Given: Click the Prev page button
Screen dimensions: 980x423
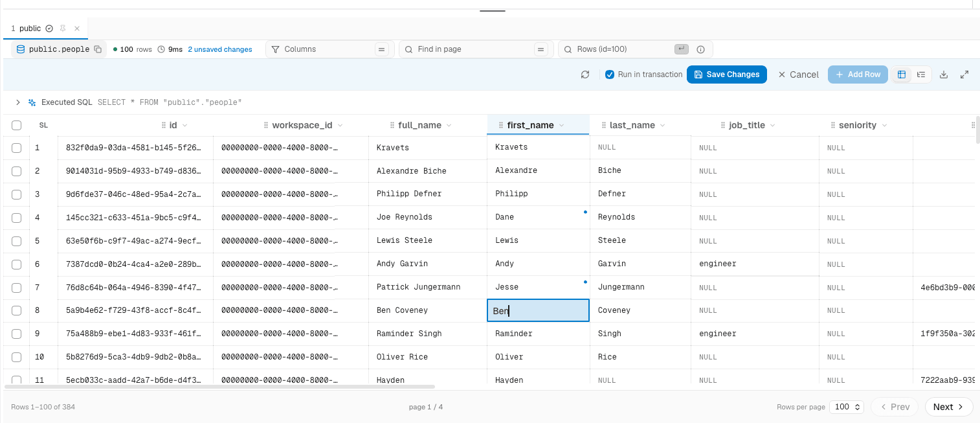Looking at the screenshot, I should 895,407.
